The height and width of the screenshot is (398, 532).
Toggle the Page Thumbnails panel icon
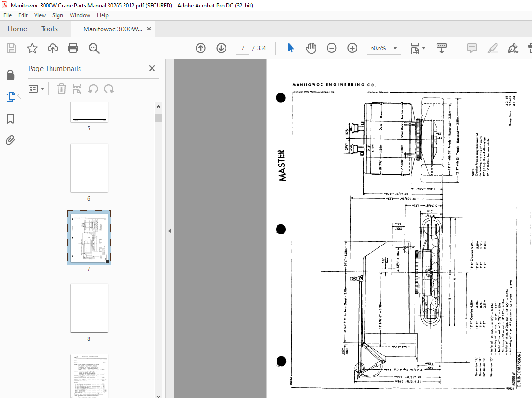pos(10,97)
